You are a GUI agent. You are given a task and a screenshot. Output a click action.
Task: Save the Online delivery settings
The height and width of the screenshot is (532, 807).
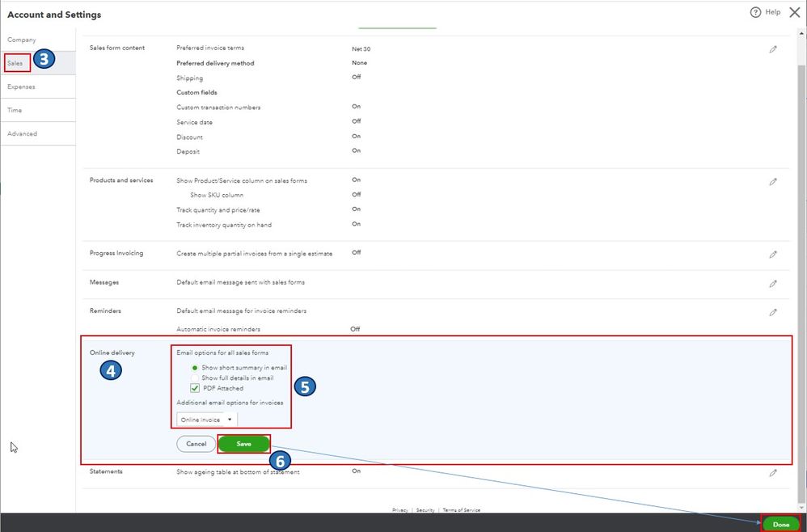pos(244,444)
